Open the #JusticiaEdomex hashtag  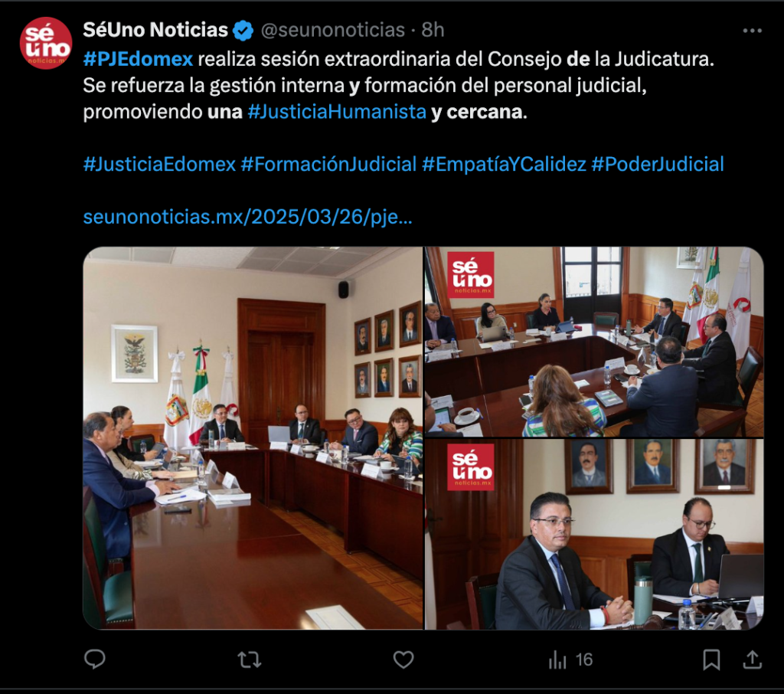pyautogui.click(x=159, y=164)
